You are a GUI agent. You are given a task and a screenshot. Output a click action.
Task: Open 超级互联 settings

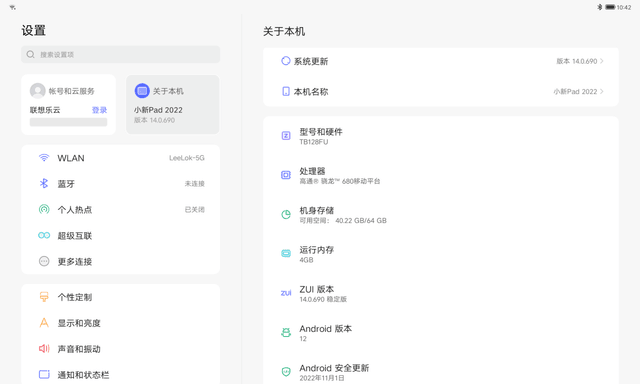click(x=120, y=235)
